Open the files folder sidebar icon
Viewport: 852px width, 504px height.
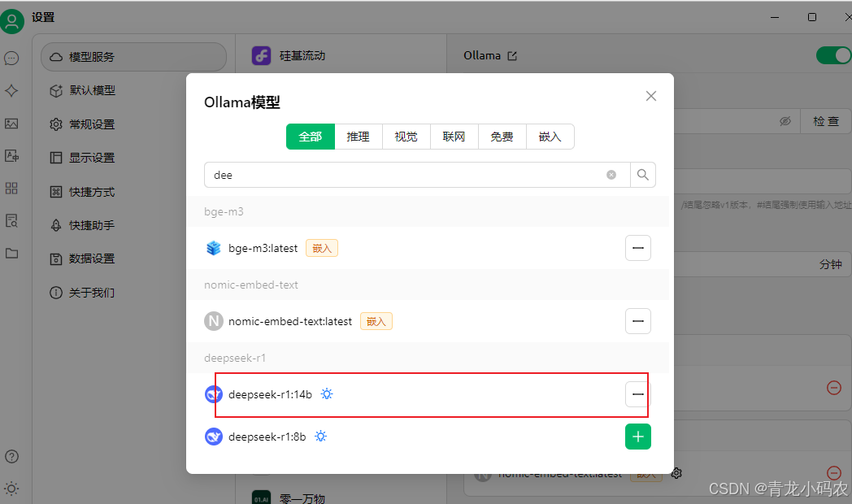(11, 253)
